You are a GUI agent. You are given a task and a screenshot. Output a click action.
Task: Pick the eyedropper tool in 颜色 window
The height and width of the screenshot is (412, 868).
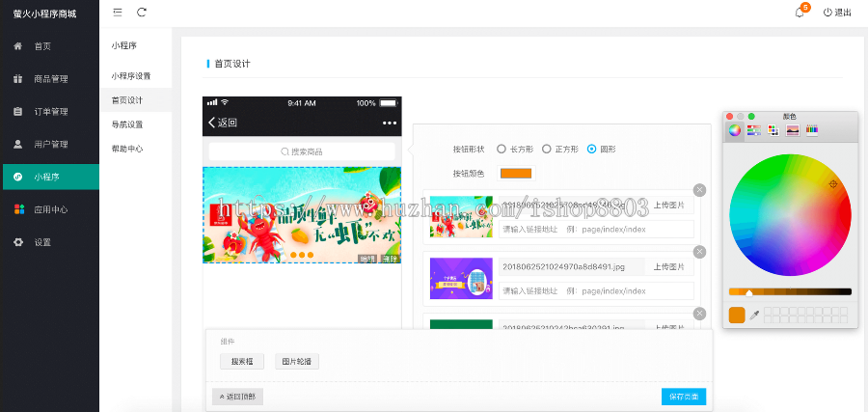754,316
